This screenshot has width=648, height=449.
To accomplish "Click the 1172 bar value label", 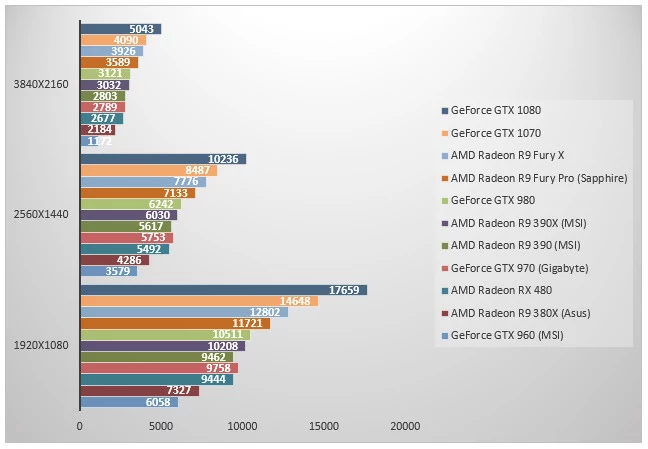I will coord(100,142).
